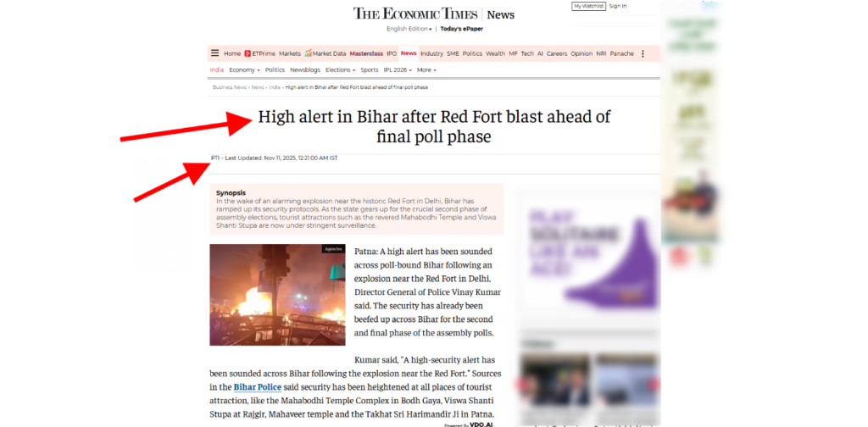Open Today's ePaper link
This screenshot has height=427, width=868.
click(461, 29)
